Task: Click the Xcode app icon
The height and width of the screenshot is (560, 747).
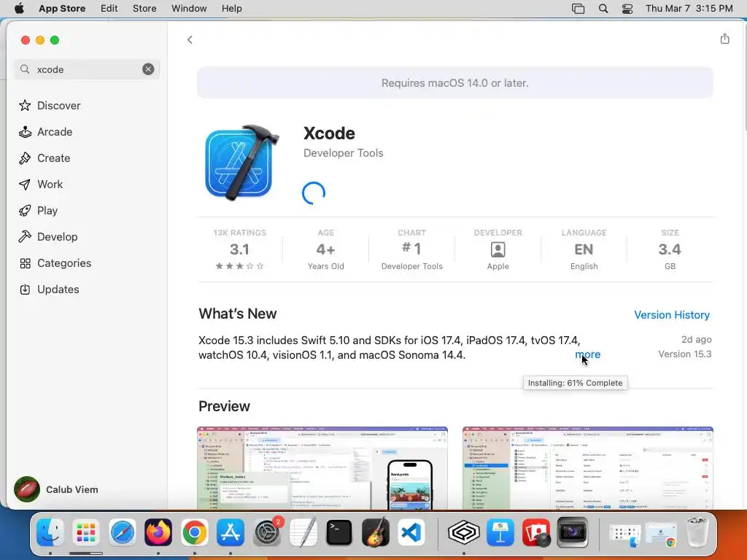Action: pos(241,163)
